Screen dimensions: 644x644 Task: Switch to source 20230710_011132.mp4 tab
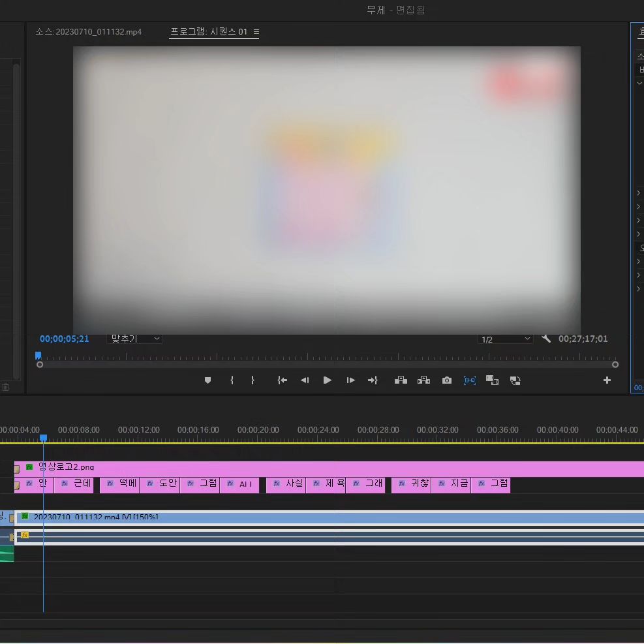click(x=88, y=31)
